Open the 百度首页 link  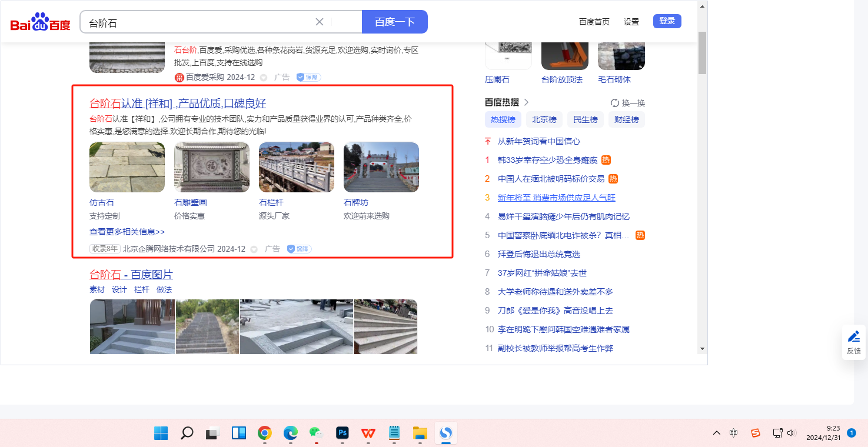[594, 22]
